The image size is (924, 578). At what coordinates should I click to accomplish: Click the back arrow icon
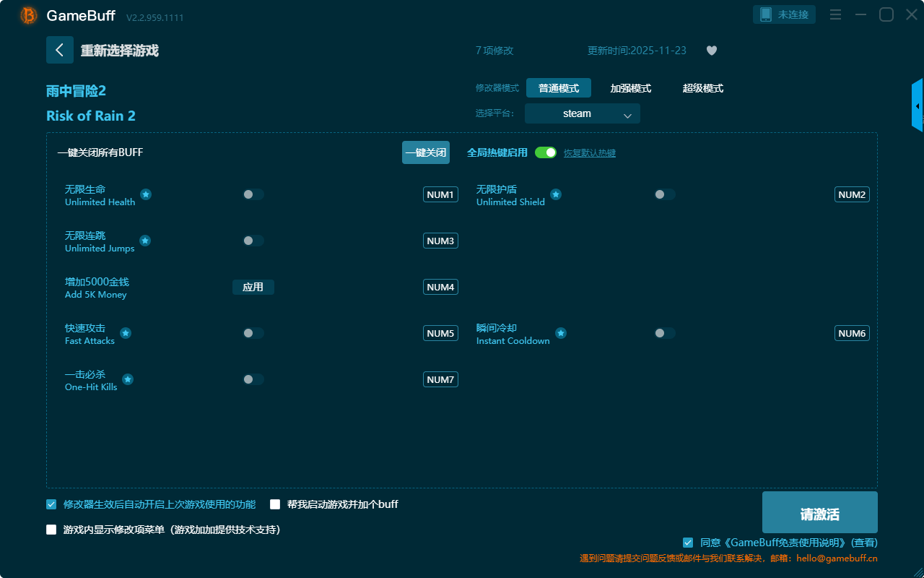[x=60, y=50]
